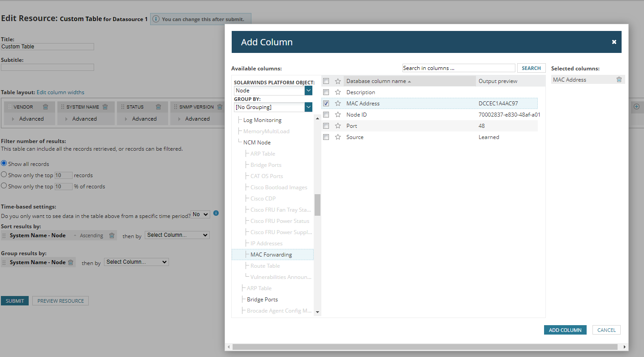Grab the STATUS column drag handle
This screenshot has width=644, height=357.
click(122, 107)
